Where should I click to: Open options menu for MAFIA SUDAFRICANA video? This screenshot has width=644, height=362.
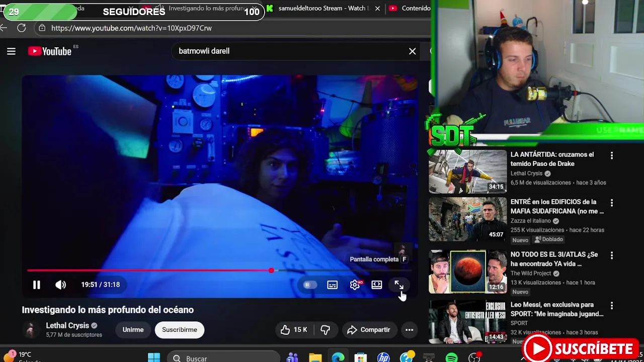(612, 203)
